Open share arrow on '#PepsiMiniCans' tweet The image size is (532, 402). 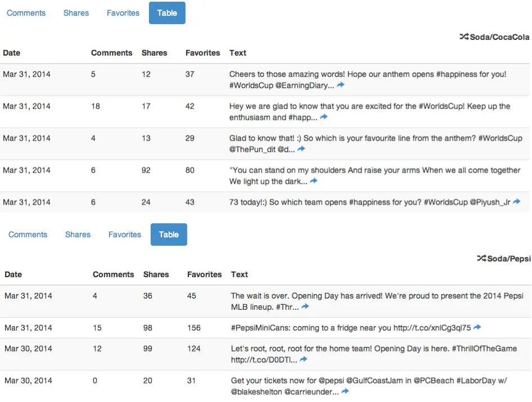point(477,328)
